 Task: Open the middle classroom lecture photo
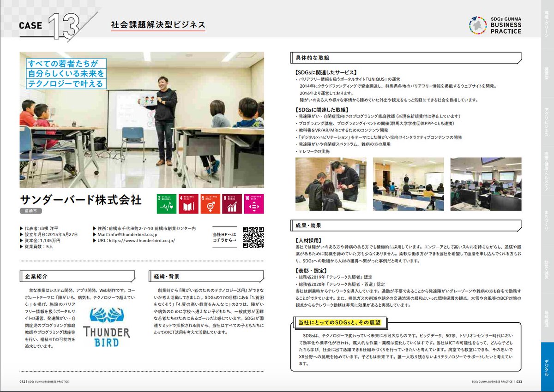tap(408, 184)
